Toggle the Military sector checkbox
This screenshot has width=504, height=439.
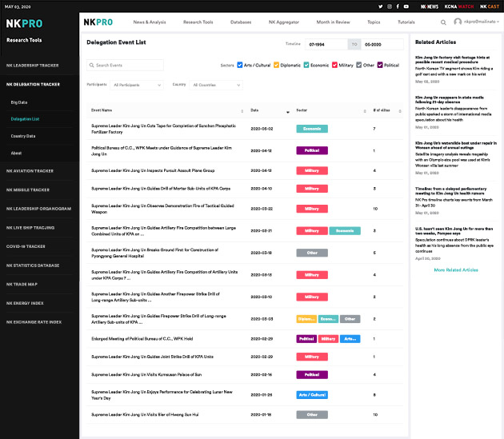click(x=334, y=65)
